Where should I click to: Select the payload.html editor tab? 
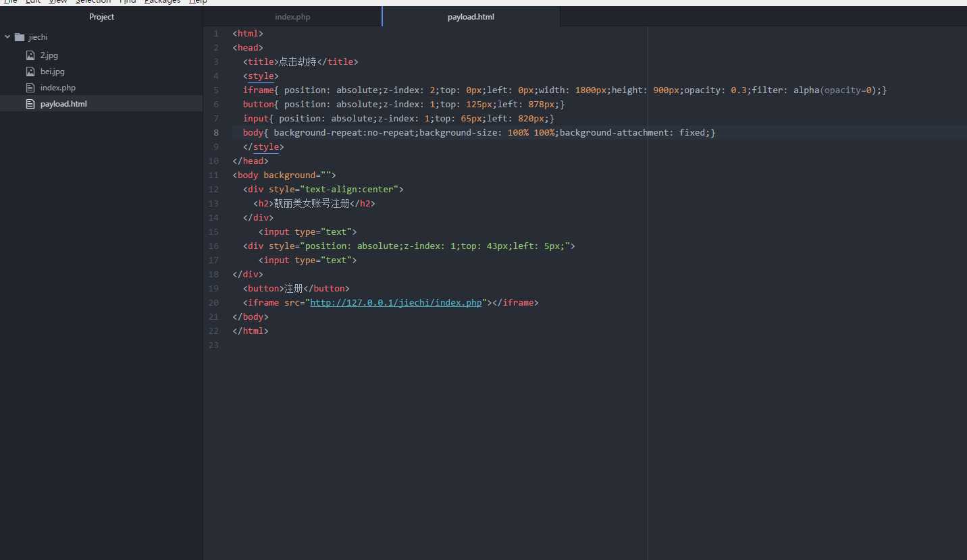[471, 17]
